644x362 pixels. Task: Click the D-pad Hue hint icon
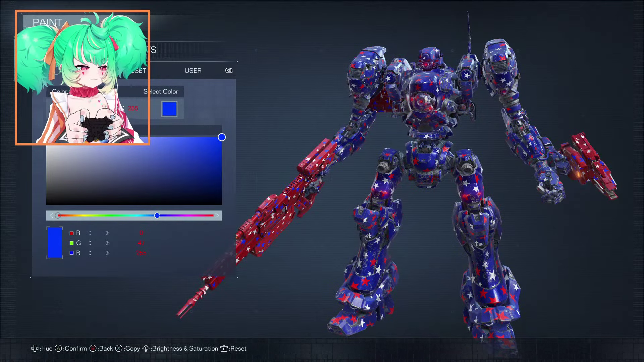35,349
